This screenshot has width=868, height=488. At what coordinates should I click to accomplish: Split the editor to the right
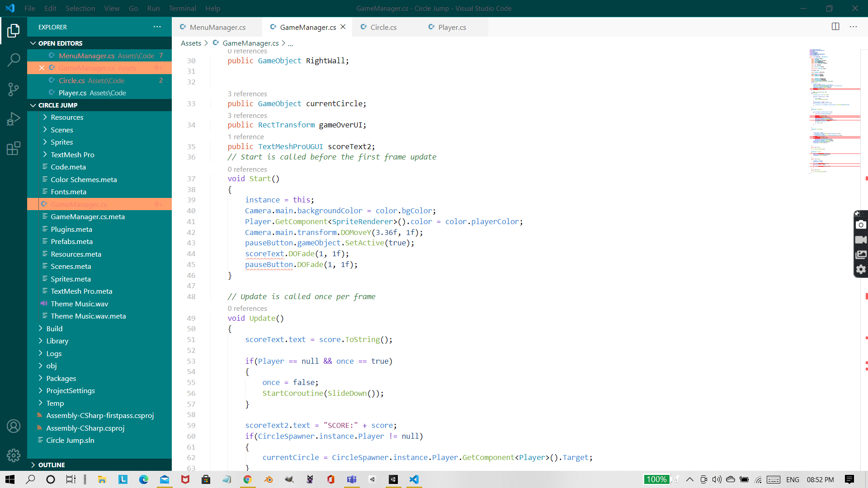(835, 27)
